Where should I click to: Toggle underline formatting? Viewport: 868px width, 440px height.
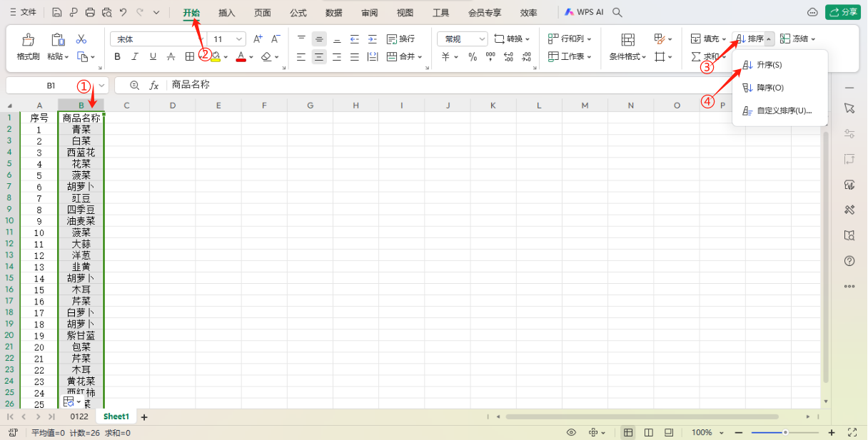click(x=153, y=56)
